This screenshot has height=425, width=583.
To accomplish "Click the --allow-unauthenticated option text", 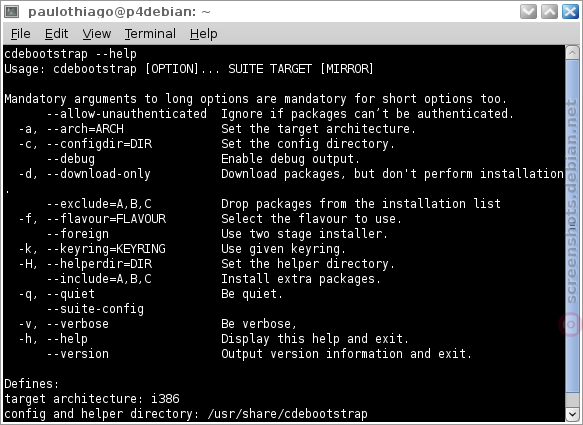I will [127, 114].
